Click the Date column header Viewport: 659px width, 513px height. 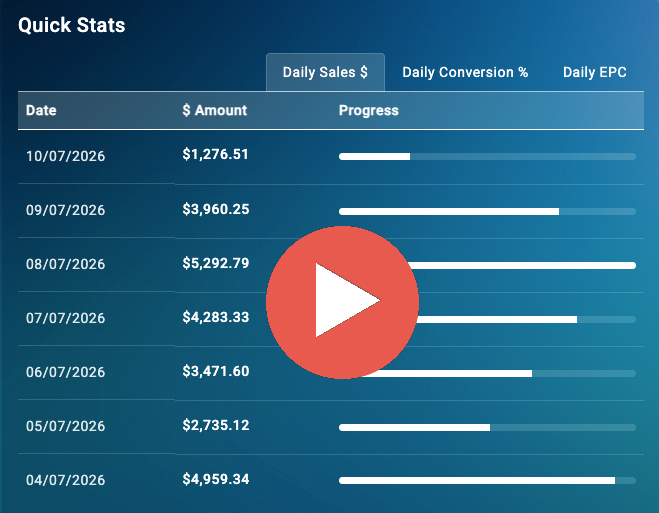point(41,110)
